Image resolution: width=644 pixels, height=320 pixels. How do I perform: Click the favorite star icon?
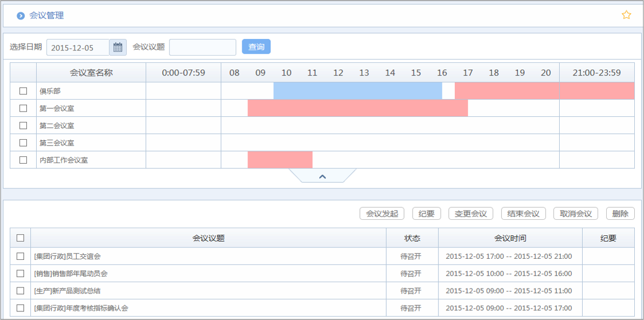click(626, 15)
